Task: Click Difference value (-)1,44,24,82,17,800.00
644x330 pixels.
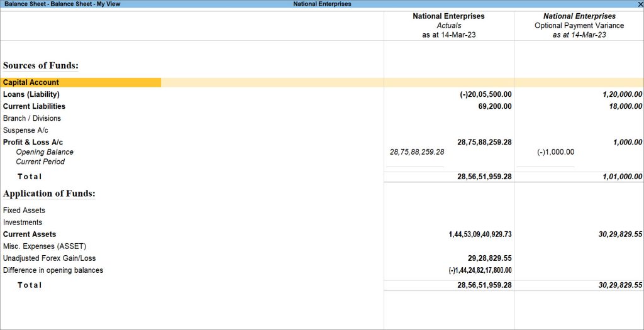Action: [480, 270]
